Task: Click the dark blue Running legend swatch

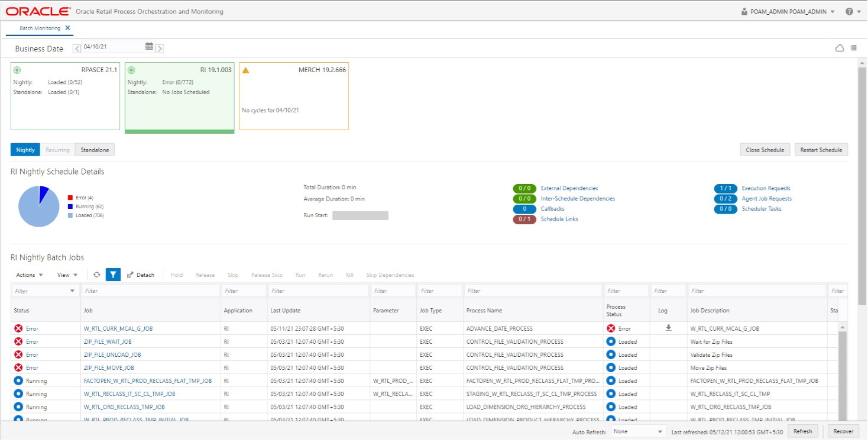Action: tap(70, 207)
